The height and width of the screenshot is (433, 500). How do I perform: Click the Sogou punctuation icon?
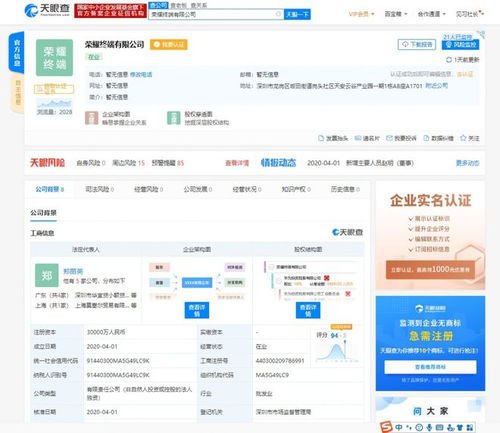coord(409,427)
